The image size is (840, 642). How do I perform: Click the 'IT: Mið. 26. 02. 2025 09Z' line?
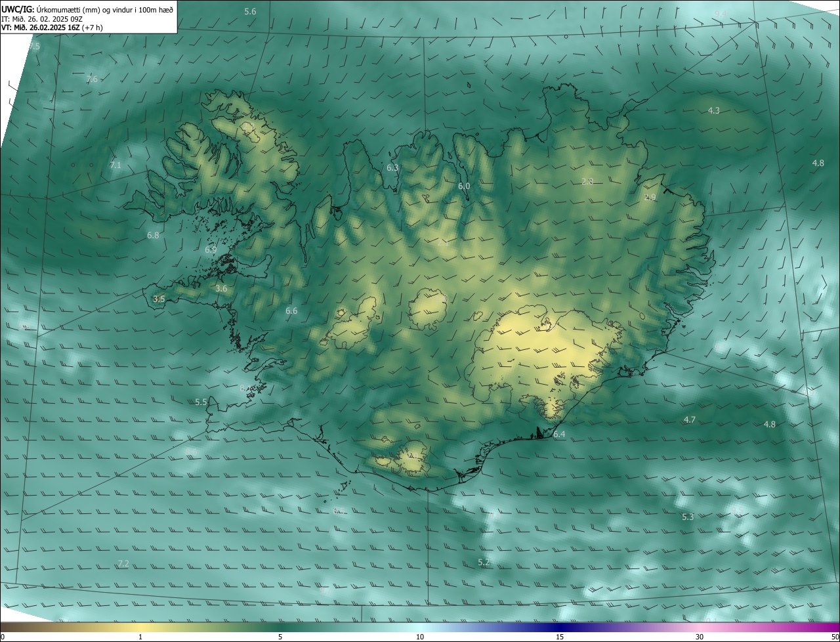(41, 18)
